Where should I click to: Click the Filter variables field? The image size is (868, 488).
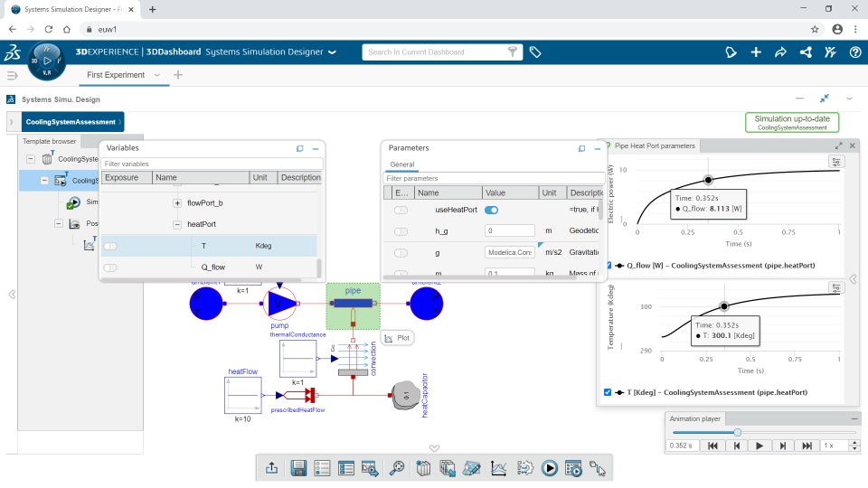pos(212,164)
